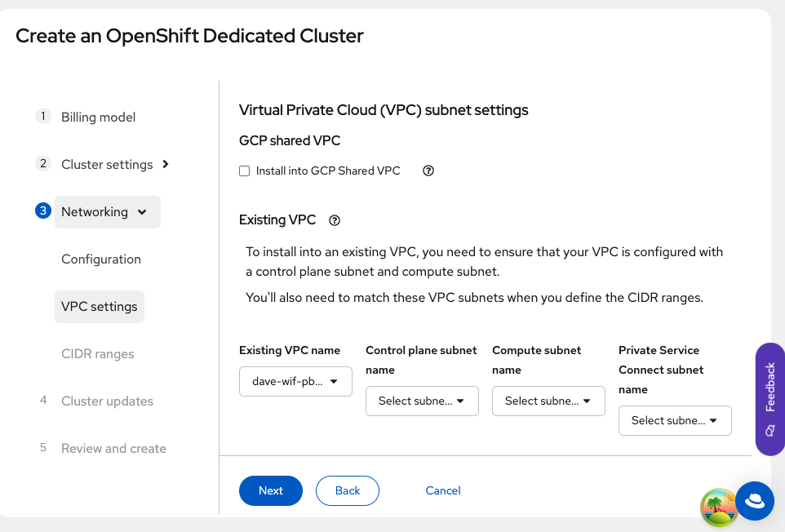Open the Red Hat chat assistant icon
This screenshot has height=532, width=785.
point(755,500)
